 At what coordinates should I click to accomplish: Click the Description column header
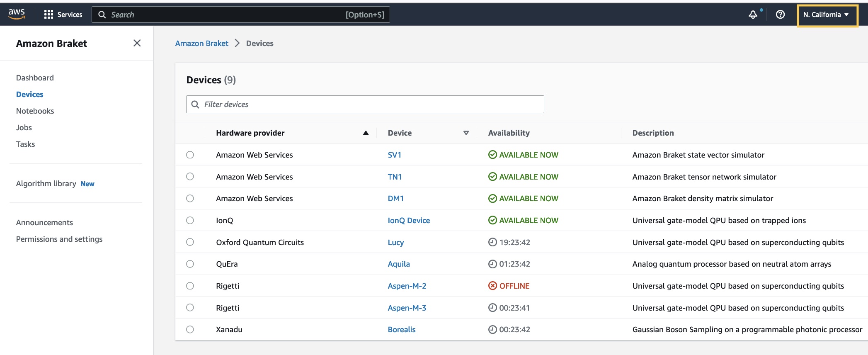pyautogui.click(x=653, y=133)
